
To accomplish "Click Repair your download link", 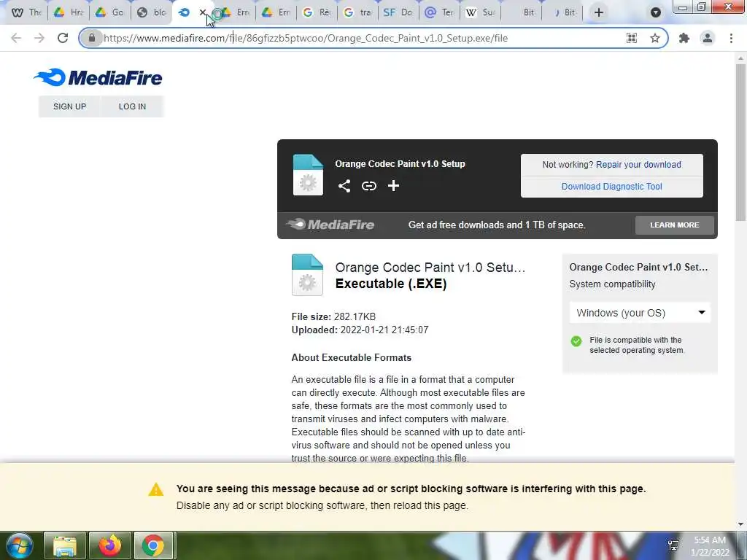I will (x=638, y=165).
